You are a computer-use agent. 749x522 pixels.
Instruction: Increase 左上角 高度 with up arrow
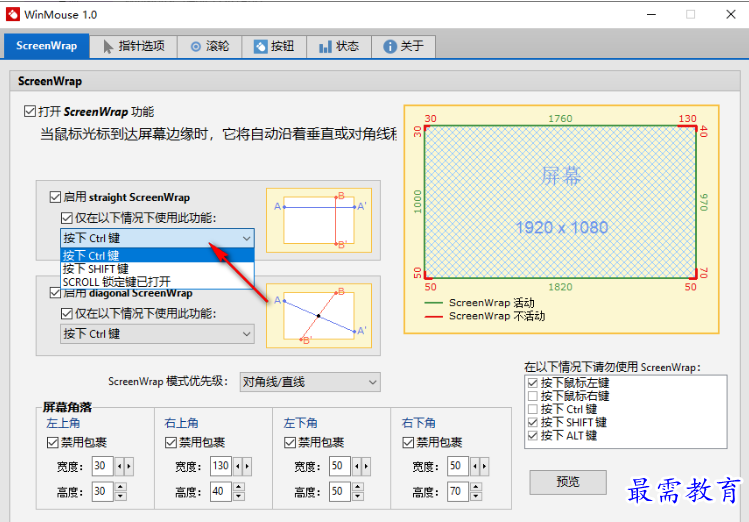[x=121, y=487]
